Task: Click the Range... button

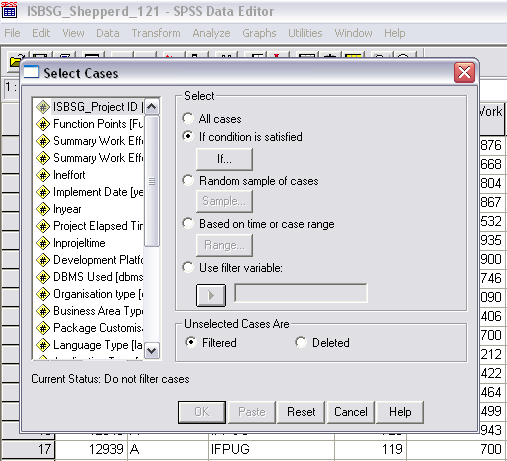Action: [x=224, y=245]
